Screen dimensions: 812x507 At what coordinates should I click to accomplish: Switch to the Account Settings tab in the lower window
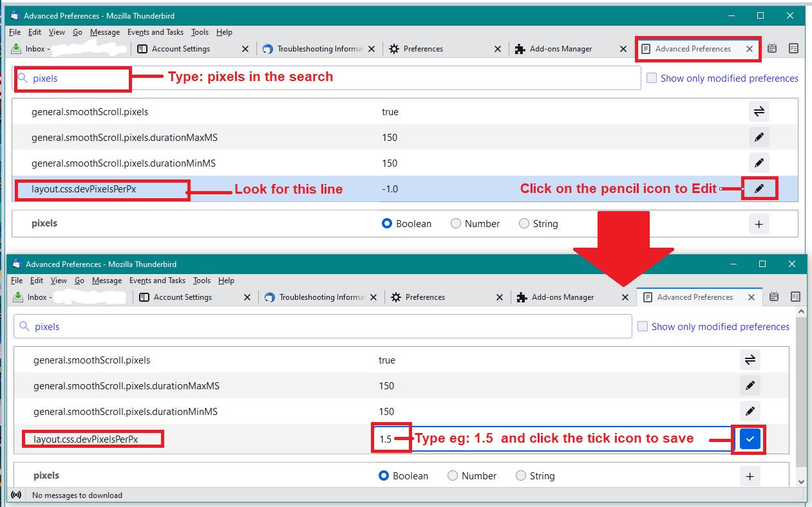(182, 297)
